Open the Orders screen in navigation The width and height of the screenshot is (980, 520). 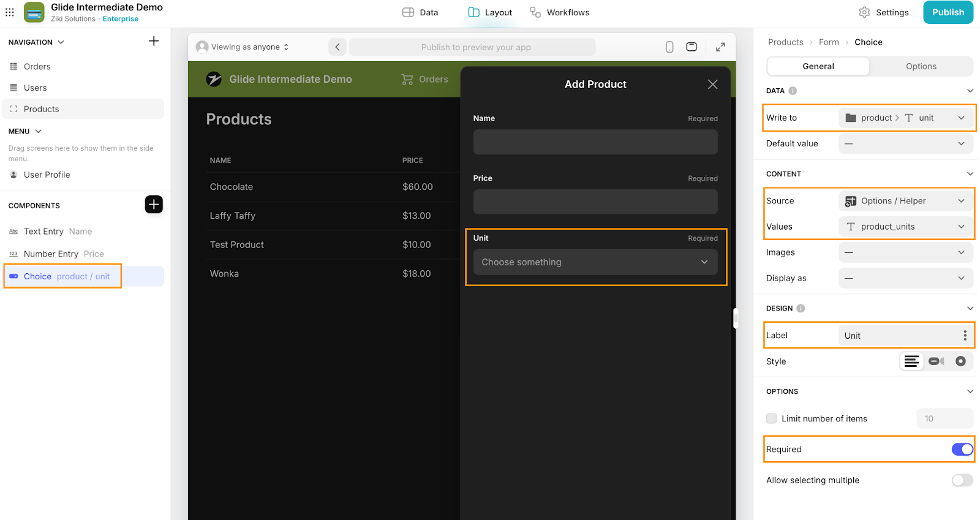pyautogui.click(x=84, y=67)
